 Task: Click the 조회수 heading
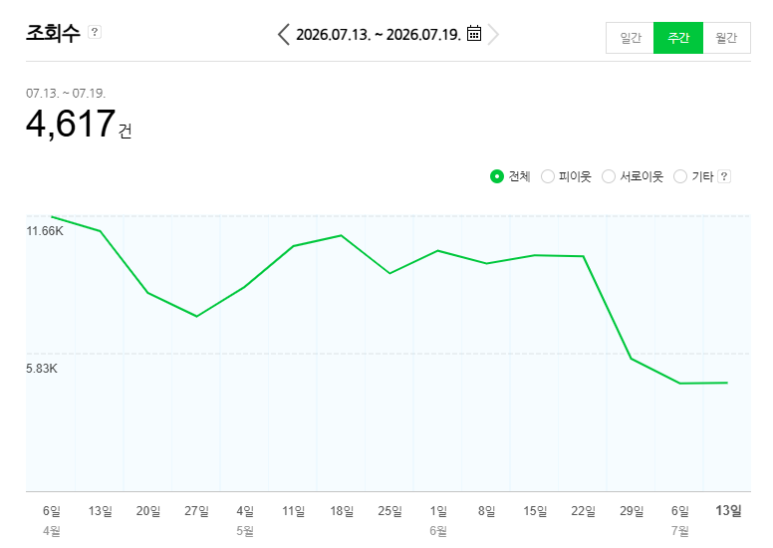tap(53, 34)
